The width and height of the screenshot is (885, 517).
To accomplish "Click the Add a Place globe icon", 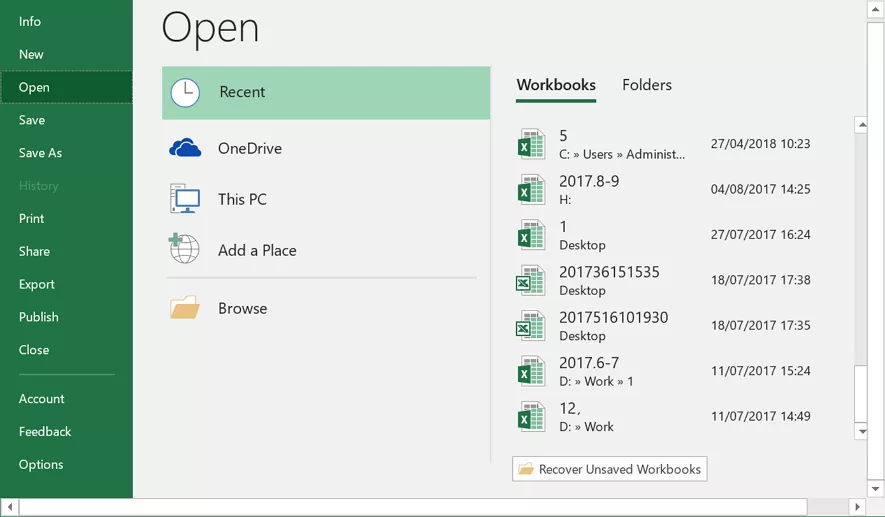I will [x=184, y=249].
